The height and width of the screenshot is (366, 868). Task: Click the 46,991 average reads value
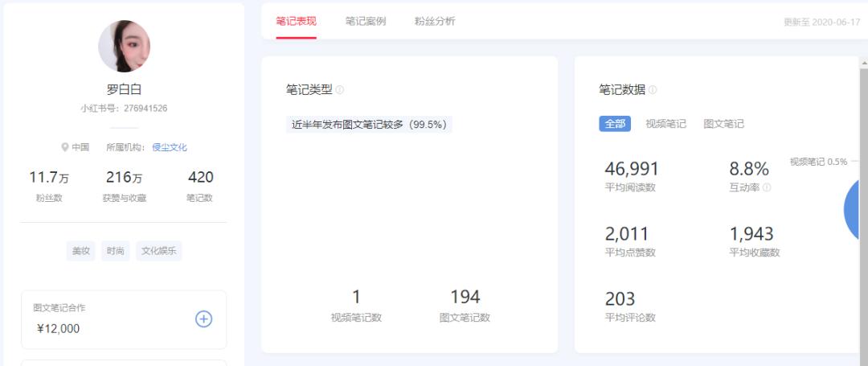click(632, 169)
